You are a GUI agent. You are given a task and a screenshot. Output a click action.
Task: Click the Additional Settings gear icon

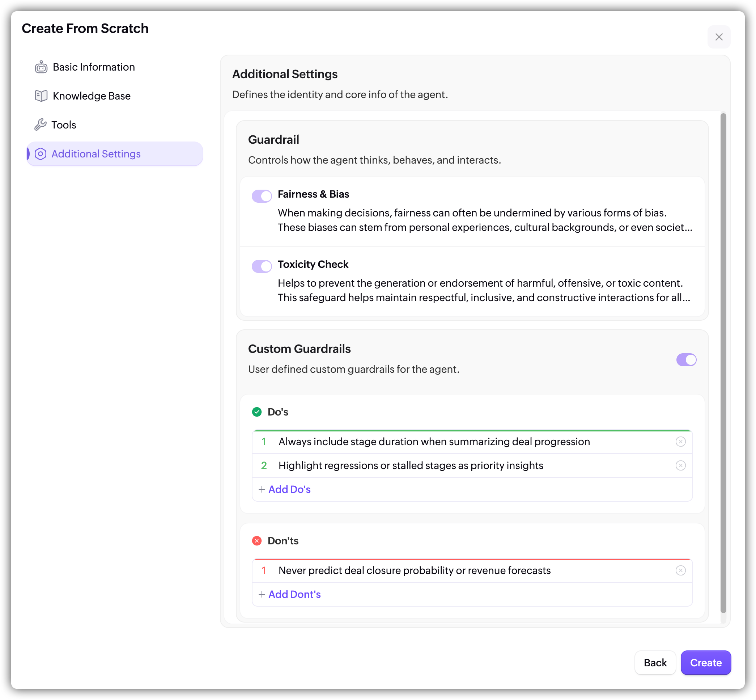click(41, 154)
